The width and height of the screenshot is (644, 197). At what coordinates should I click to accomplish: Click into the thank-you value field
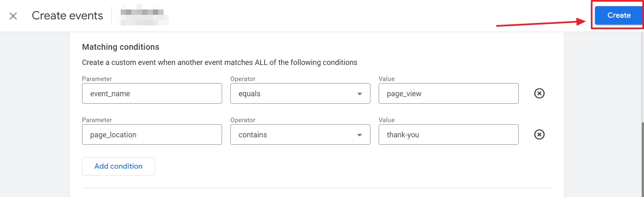(x=449, y=134)
